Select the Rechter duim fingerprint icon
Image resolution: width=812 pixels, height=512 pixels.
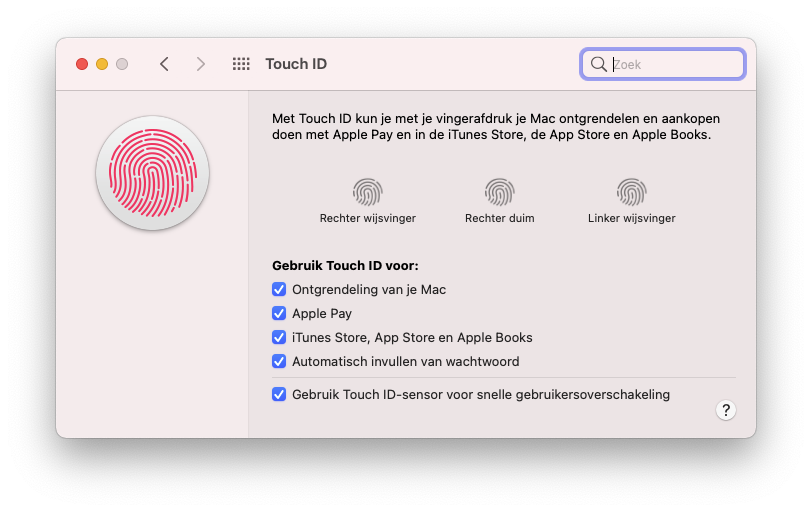click(499, 192)
